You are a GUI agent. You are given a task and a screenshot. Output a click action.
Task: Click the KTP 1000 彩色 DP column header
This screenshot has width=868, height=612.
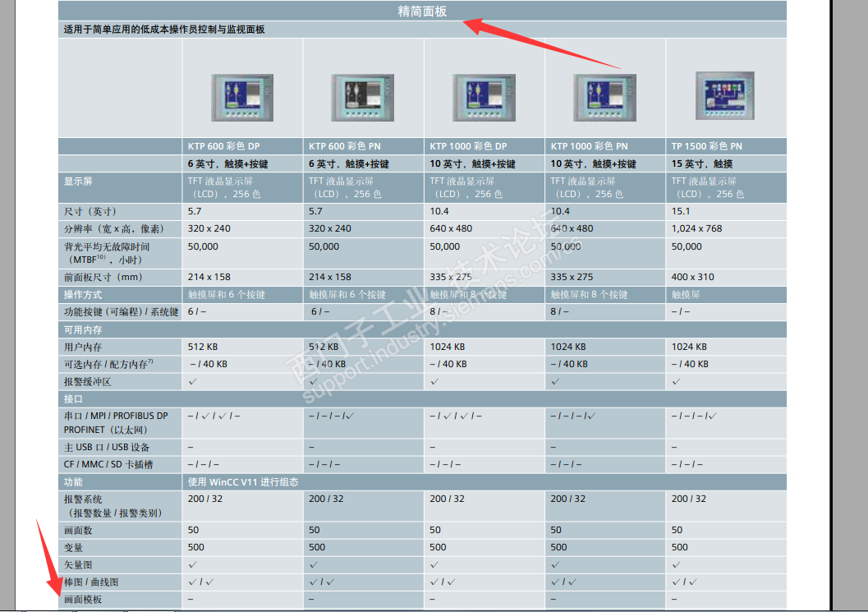[468, 146]
